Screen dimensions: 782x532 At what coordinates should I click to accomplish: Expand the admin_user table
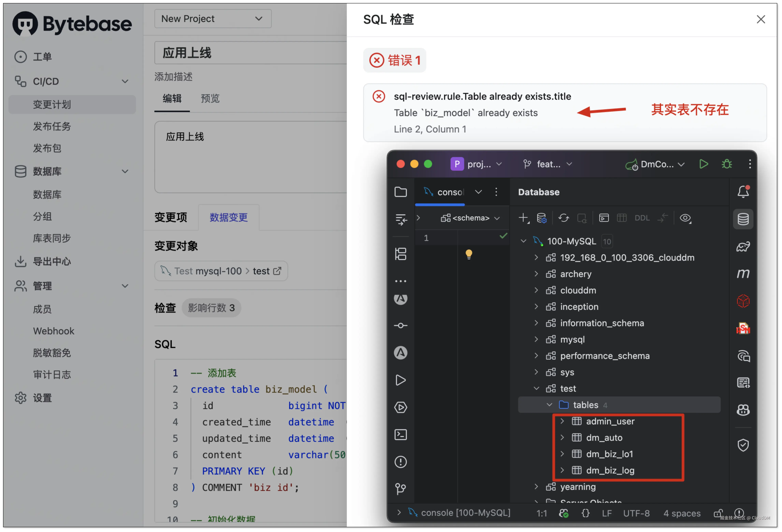[562, 421]
